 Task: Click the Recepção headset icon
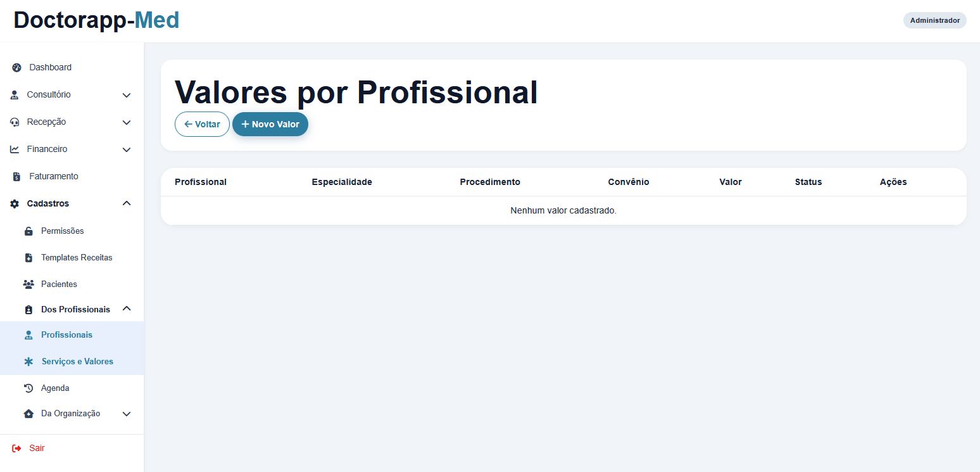15,122
